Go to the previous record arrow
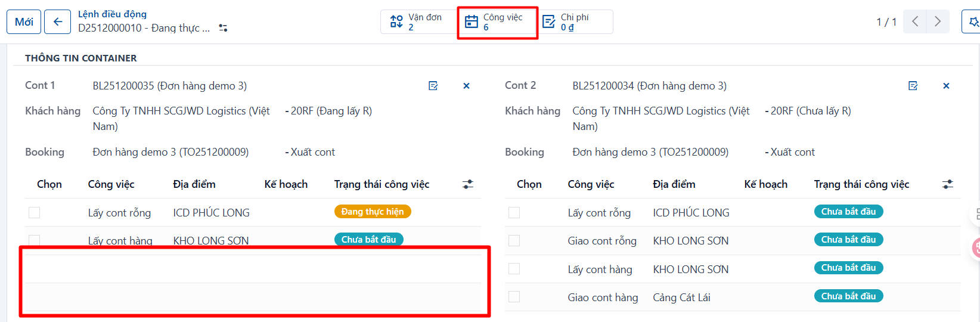 [915, 21]
